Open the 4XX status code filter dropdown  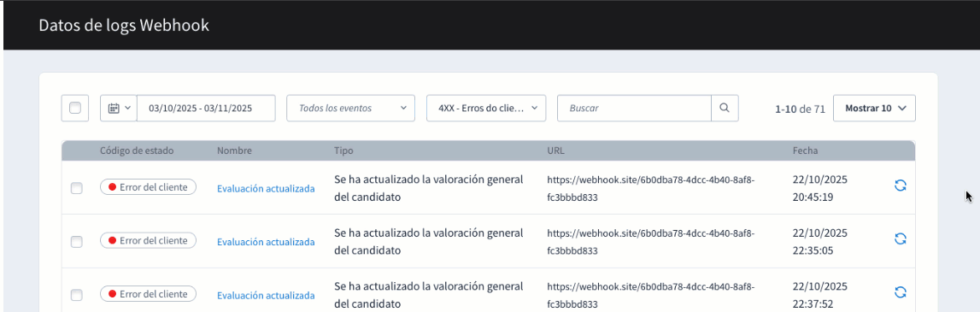tap(486, 108)
